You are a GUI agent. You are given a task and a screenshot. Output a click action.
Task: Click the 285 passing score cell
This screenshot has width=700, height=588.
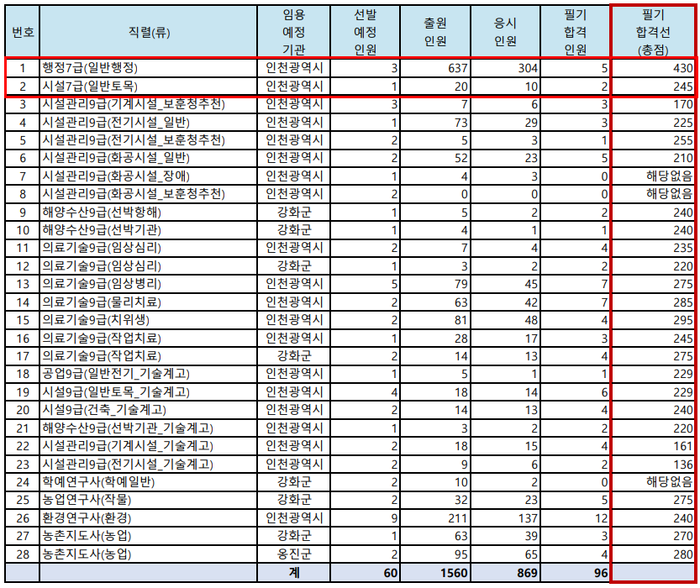tap(653, 302)
